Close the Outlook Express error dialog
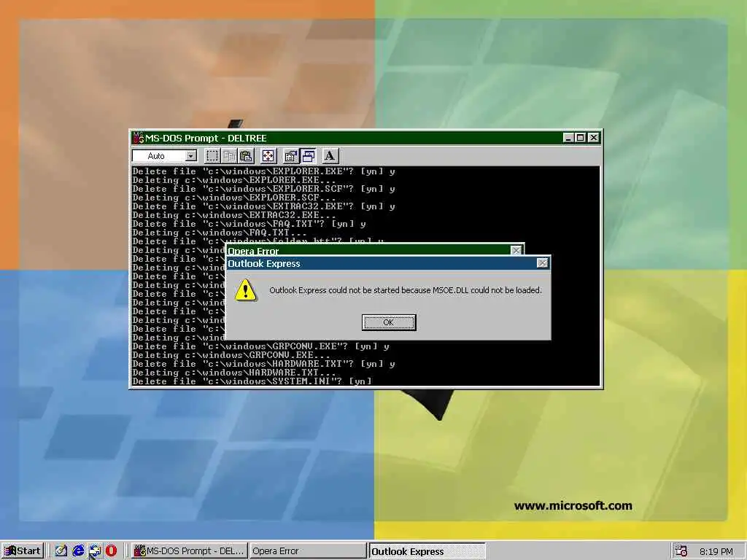The image size is (747, 560). [542, 263]
